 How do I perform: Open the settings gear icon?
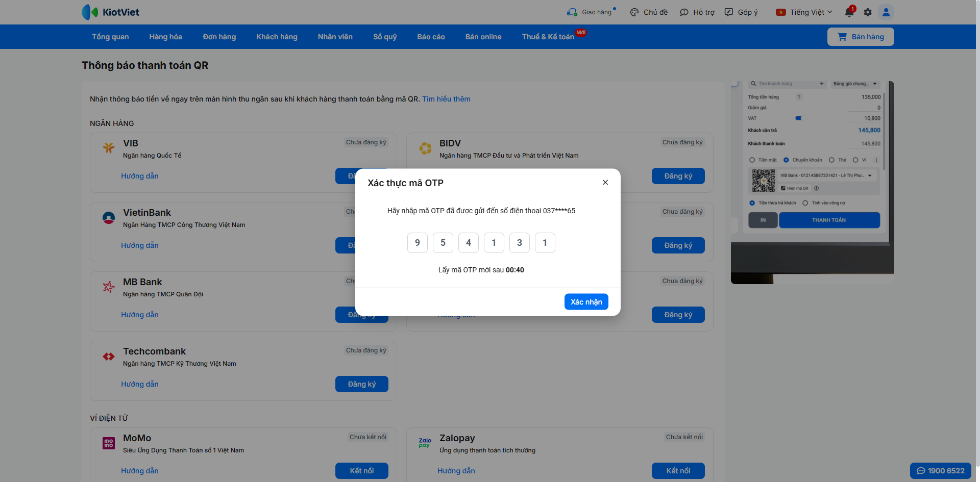tap(868, 12)
